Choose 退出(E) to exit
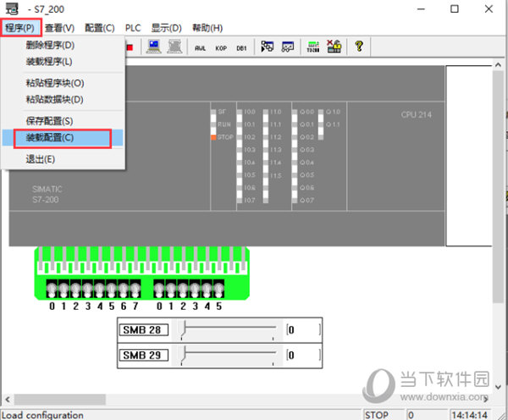The image size is (508, 420). point(63,159)
